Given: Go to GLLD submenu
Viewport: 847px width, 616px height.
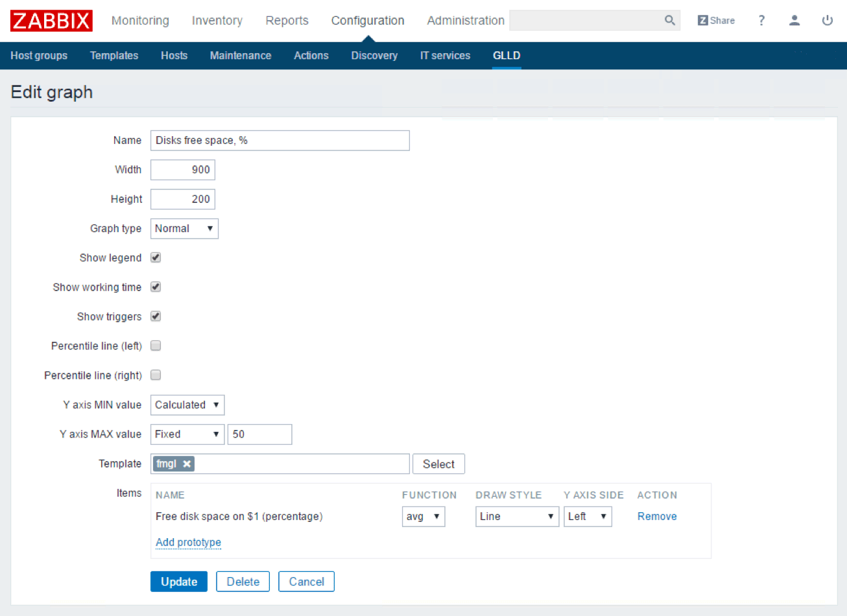Looking at the screenshot, I should tap(507, 56).
